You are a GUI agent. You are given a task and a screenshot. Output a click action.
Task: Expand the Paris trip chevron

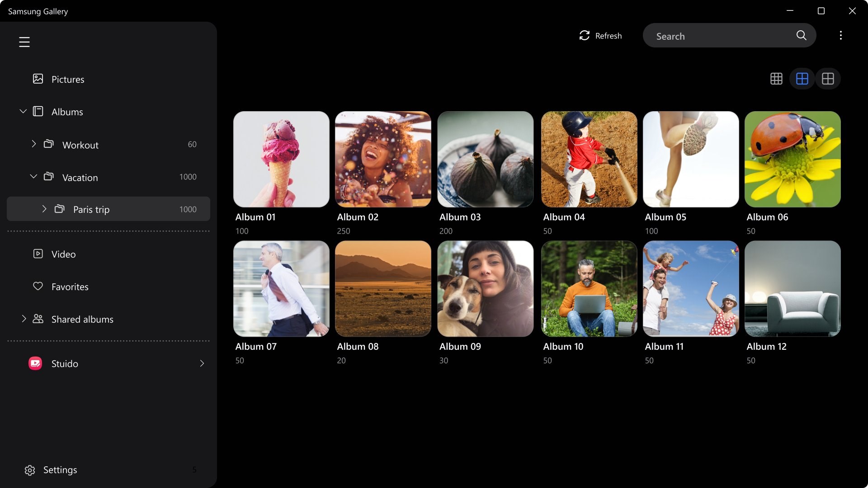44,209
